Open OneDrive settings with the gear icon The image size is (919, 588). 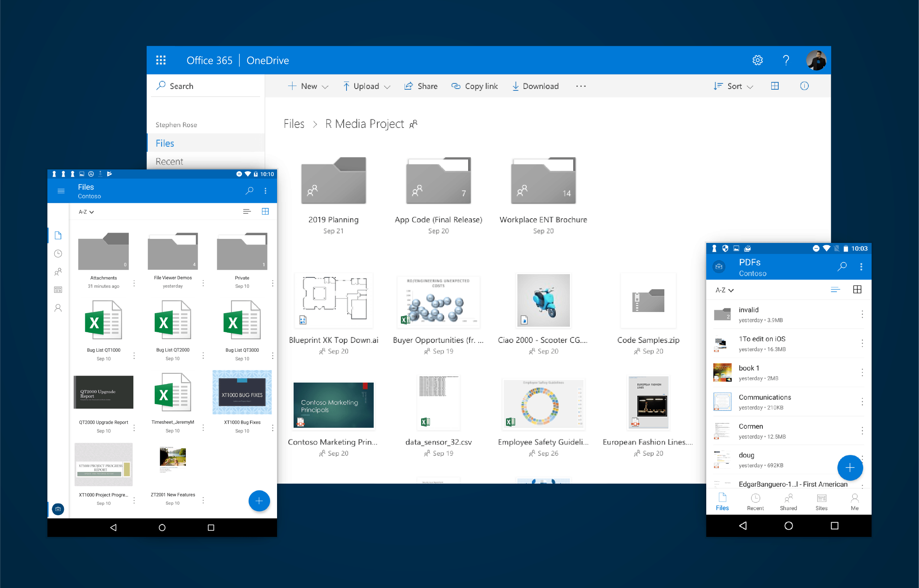[x=758, y=60]
